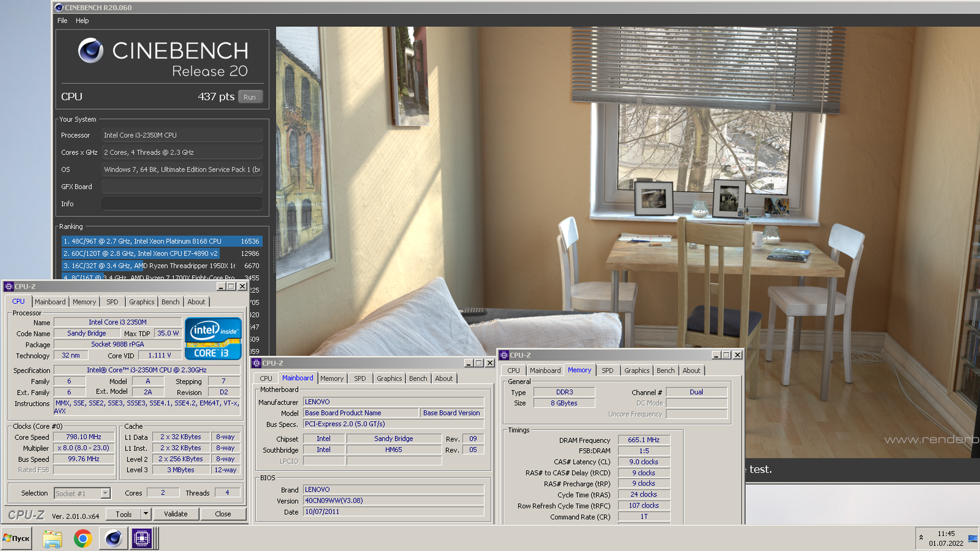Open File Explorer from the taskbar
This screenshot has height=551, width=980.
(x=52, y=539)
